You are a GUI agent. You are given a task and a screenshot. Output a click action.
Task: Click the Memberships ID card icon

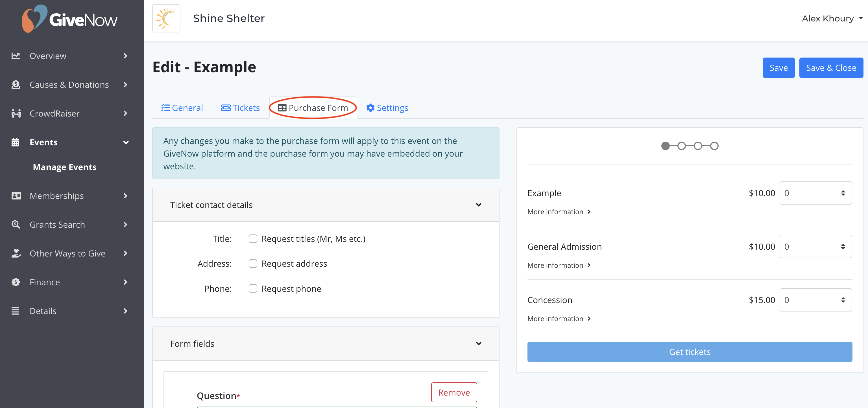(16, 196)
